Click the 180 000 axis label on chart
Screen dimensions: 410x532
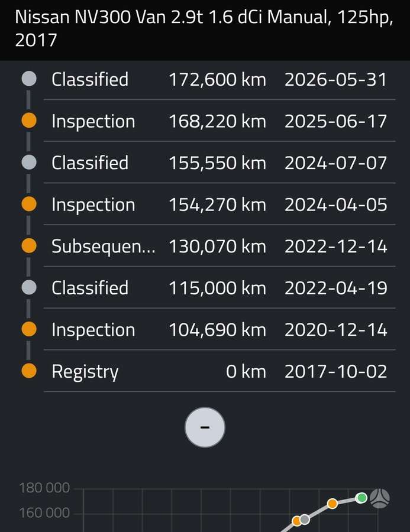click(44, 488)
